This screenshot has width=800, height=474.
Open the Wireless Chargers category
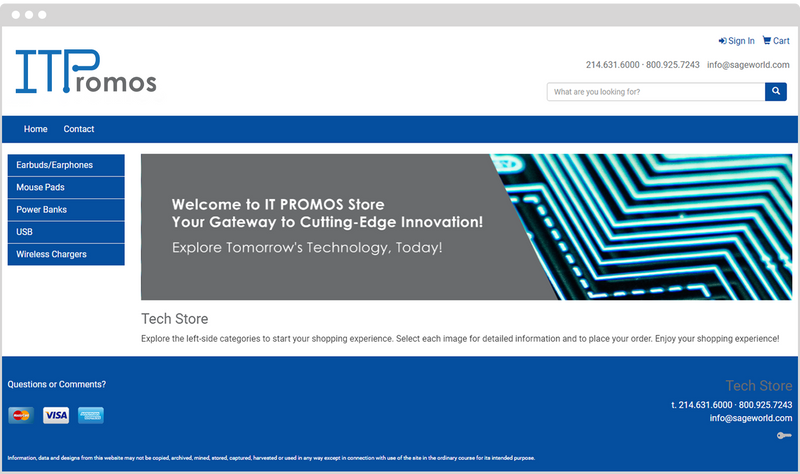(x=66, y=254)
